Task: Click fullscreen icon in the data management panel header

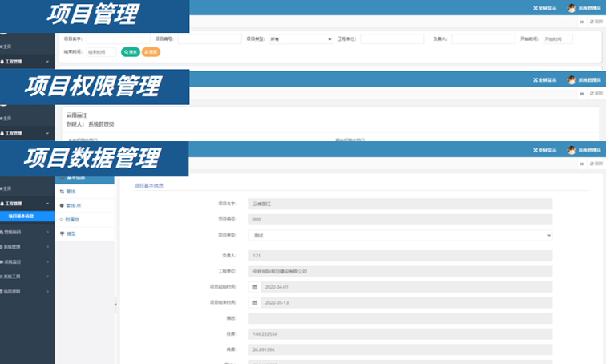Action: [535, 150]
